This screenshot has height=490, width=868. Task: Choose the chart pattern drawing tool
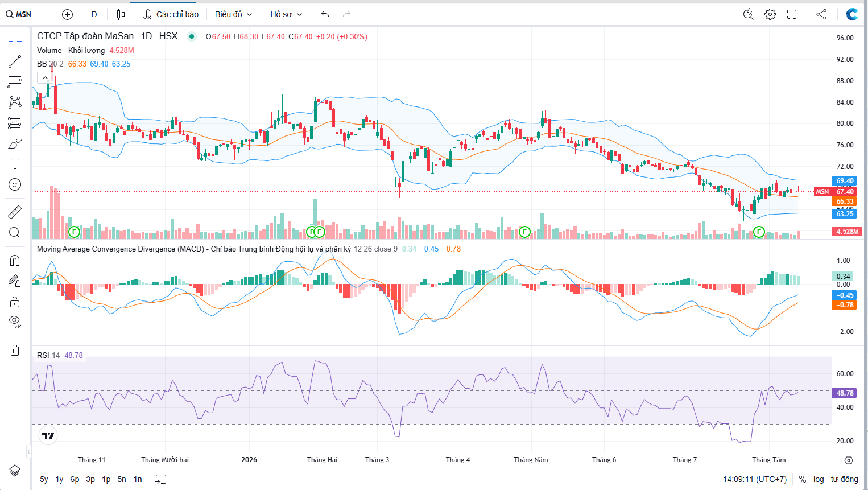[15, 102]
